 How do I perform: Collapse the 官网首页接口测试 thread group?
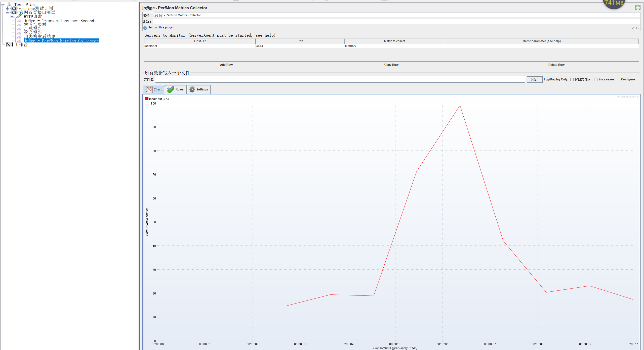(8, 12)
